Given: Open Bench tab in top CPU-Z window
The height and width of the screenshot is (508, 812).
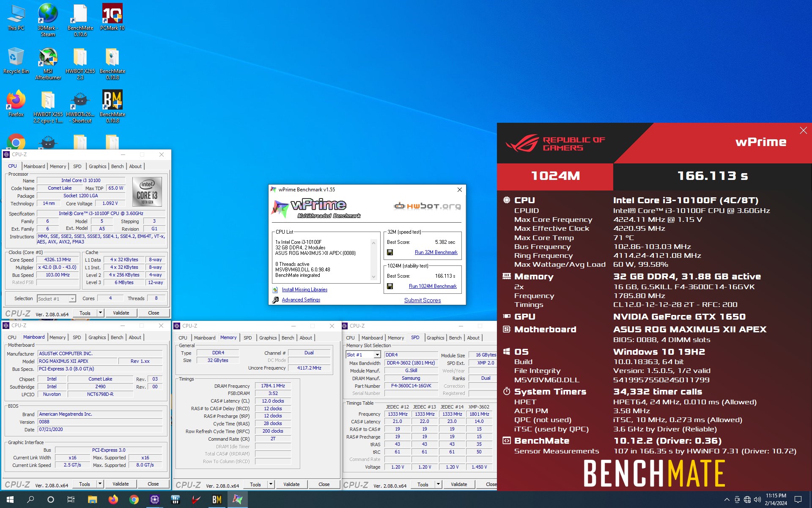Looking at the screenshot, I should click(x=117, y=166).
